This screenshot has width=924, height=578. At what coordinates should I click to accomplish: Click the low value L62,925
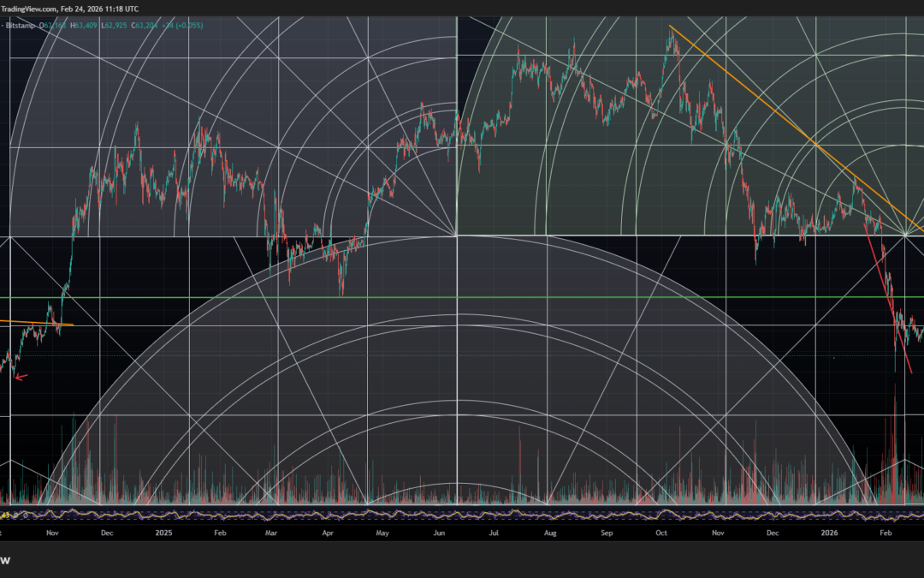pyautogui.click(x=116, y=26)
